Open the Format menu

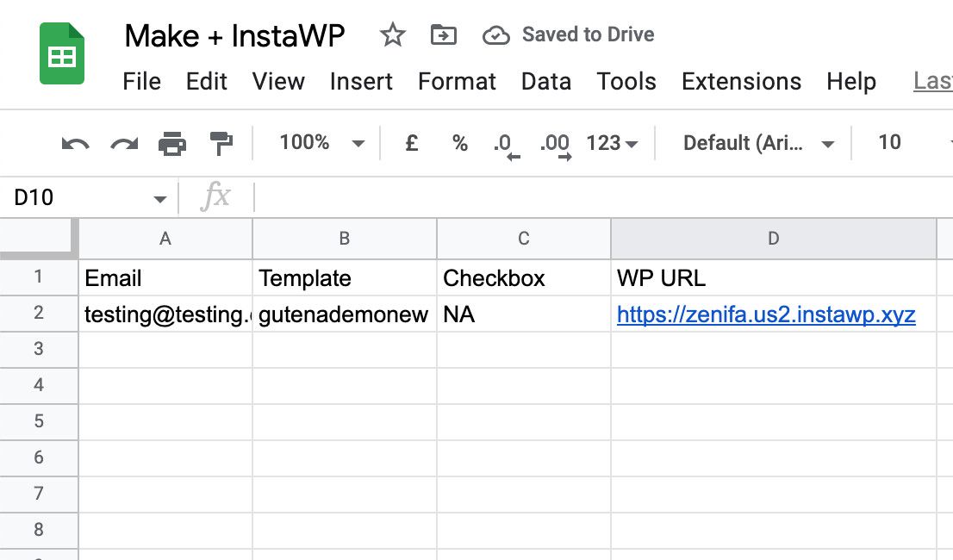(457, 81)
